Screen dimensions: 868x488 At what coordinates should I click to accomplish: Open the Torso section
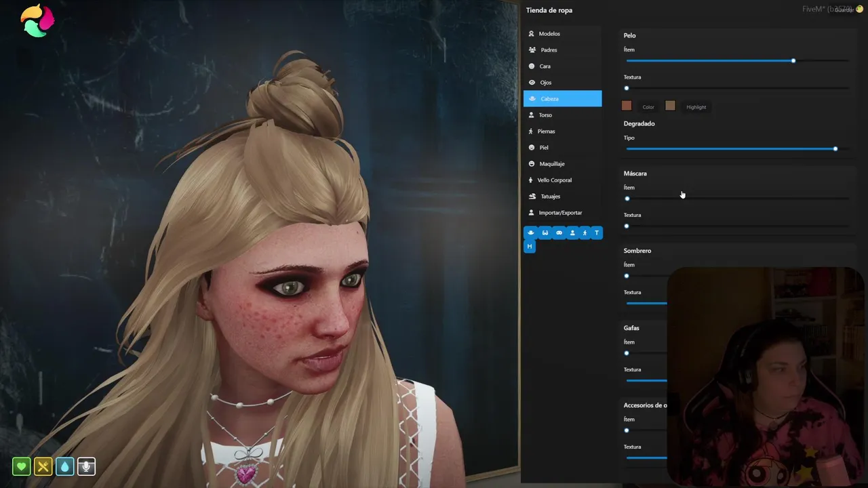(562, 115)
